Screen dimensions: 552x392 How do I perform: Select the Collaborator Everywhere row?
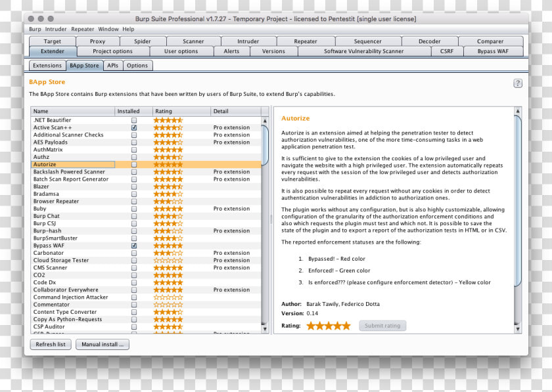(146, 290)
